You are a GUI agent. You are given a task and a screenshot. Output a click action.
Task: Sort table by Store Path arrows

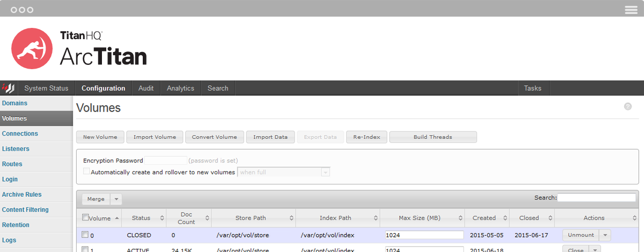[x=291, y=218]
